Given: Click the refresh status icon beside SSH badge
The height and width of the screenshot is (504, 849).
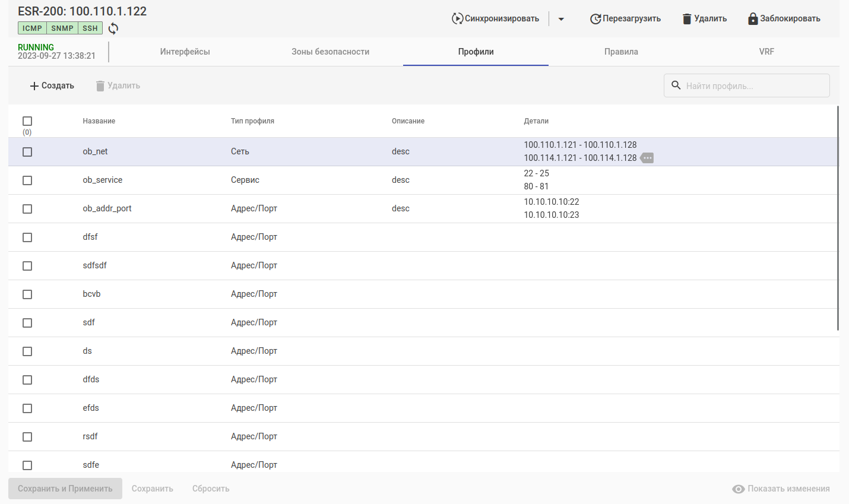Looking at the screenshot, I should (x=113, y=28).
